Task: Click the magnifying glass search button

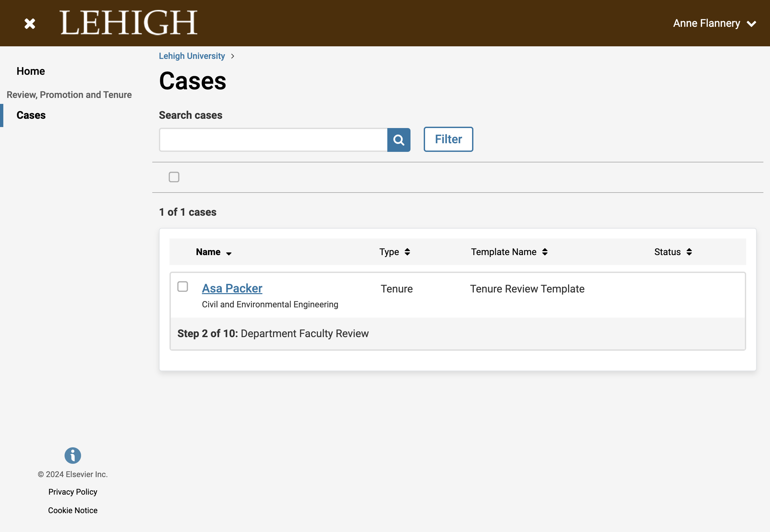Action: tap(399, 140)
